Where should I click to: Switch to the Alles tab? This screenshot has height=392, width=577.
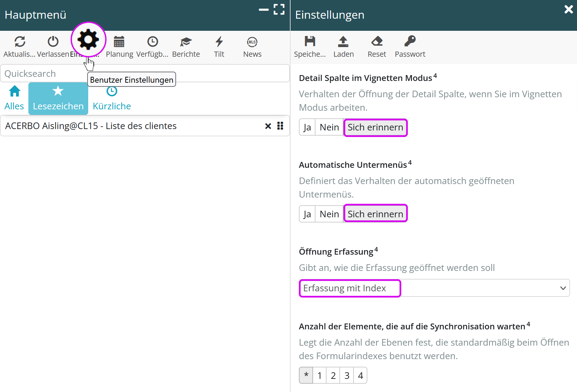point(14,98)
